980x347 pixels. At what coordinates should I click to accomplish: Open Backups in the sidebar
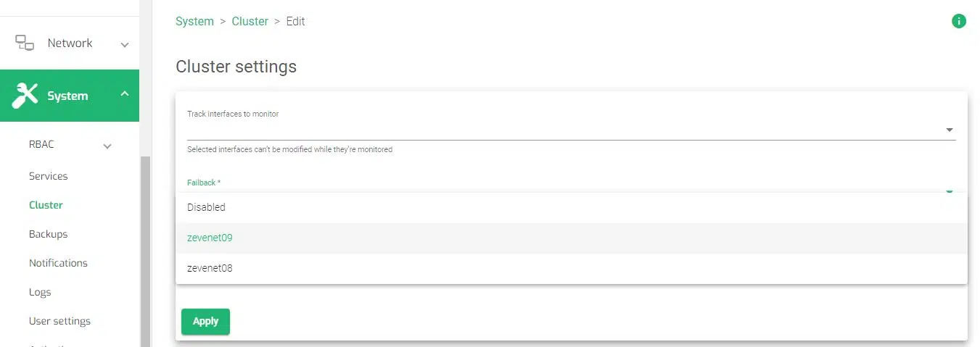tap(48, 234)
